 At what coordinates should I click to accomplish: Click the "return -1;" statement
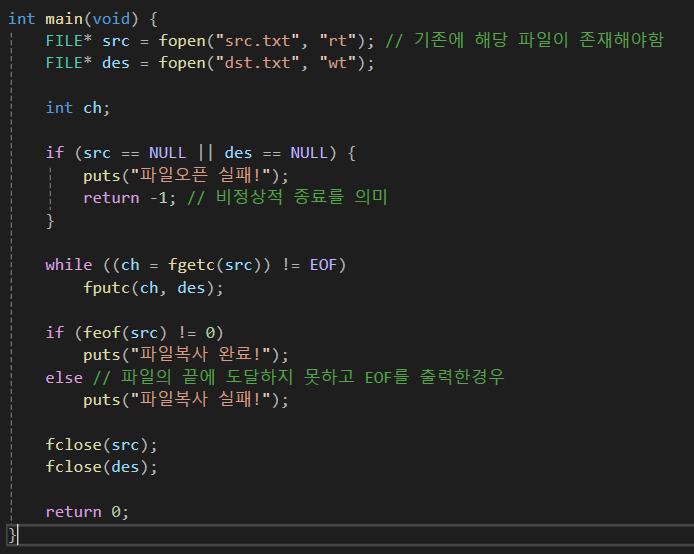[130, 198]
